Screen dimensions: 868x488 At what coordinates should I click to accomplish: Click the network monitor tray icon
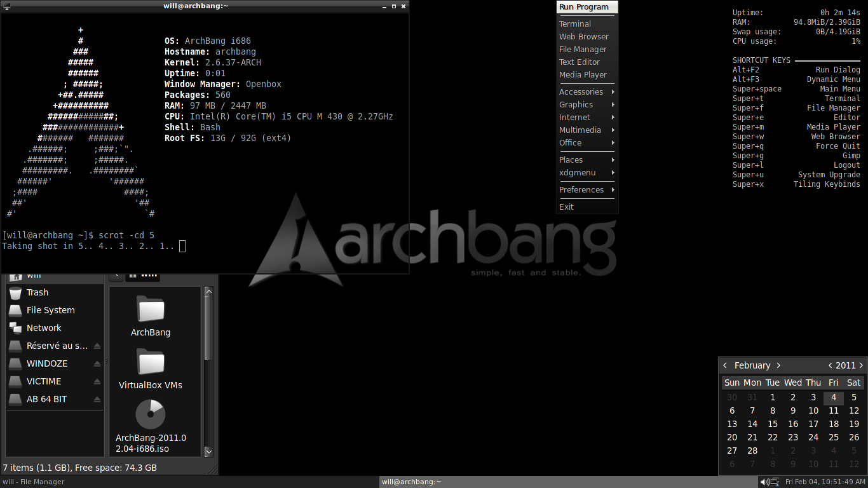click(x=775, y=482)
